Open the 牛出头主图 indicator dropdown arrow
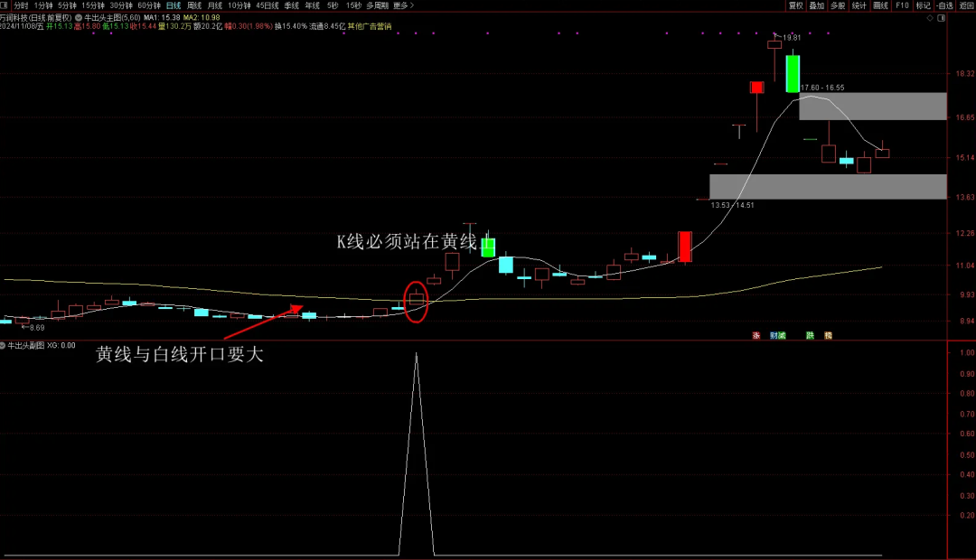 pos(79,17)
